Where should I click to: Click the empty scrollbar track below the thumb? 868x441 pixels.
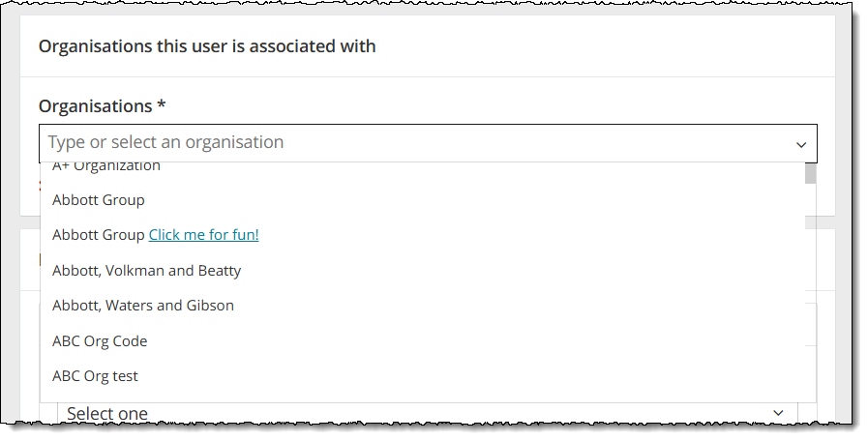pyautogui.click(x=810, y=290)
